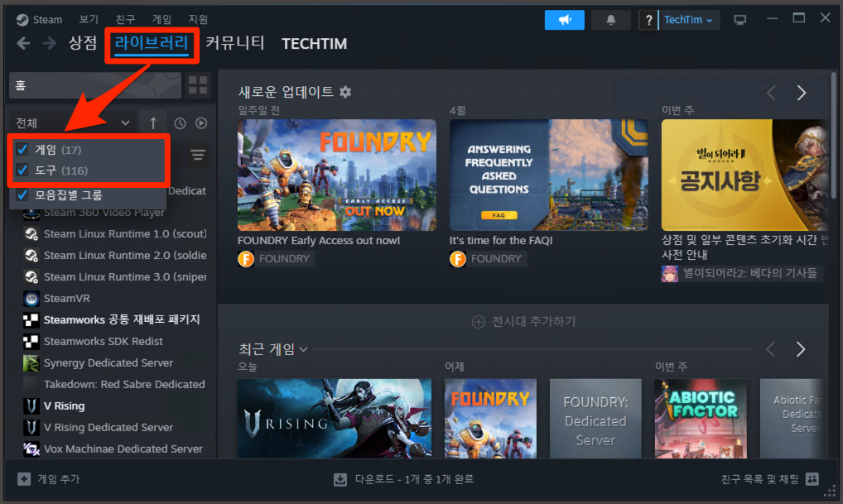The width and height of the screenshot is (843, 504).
Task: Open the 게임 menu
Action: 161,19
